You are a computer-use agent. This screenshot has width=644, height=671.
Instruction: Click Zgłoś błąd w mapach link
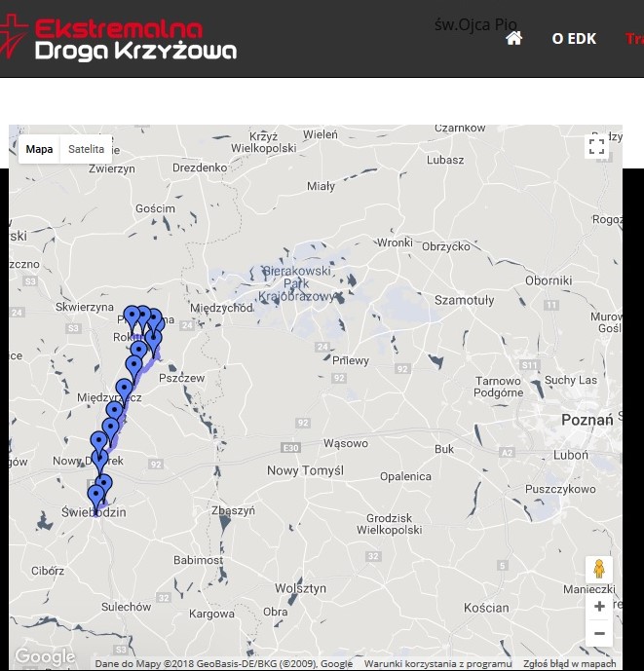pos(570,664)
